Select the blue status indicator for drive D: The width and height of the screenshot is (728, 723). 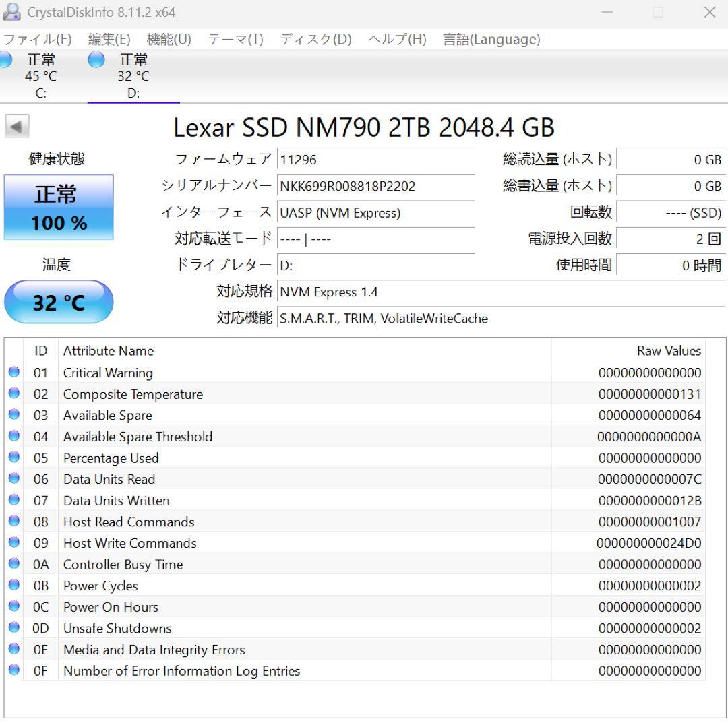(x=96, y=60)
